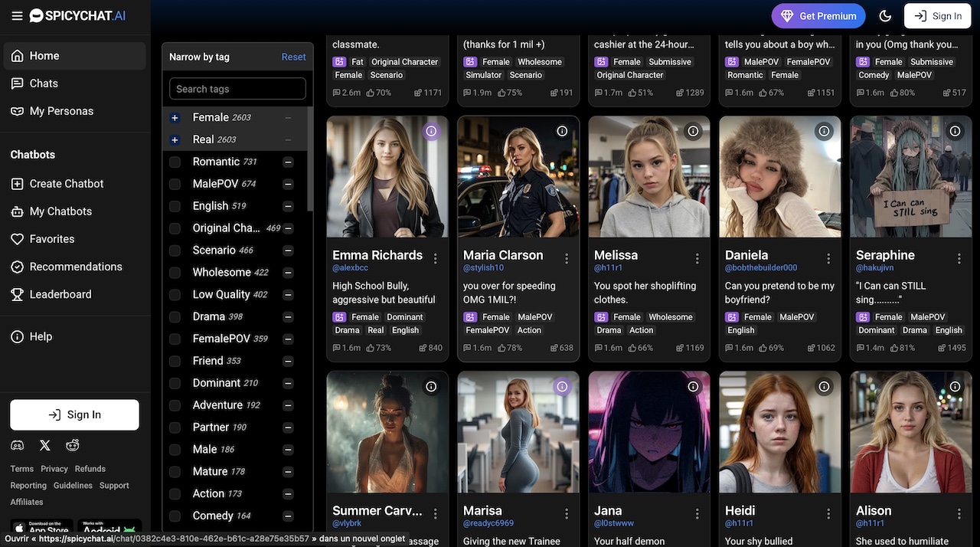Open Jana card options menu

point(697,514)
